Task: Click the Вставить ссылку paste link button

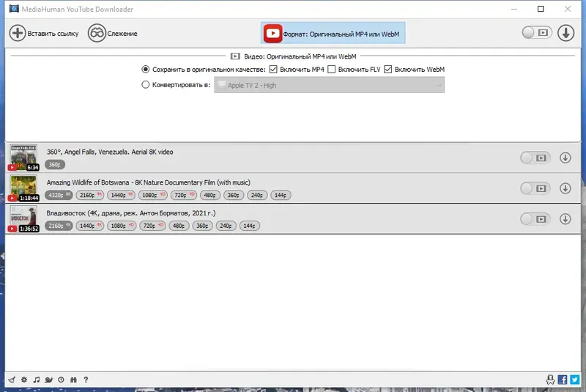Action: coord(44,33)
